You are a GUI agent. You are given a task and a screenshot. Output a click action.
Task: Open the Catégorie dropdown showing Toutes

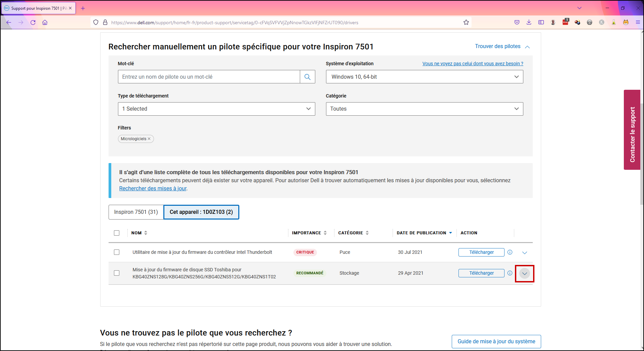pos(425,109)
